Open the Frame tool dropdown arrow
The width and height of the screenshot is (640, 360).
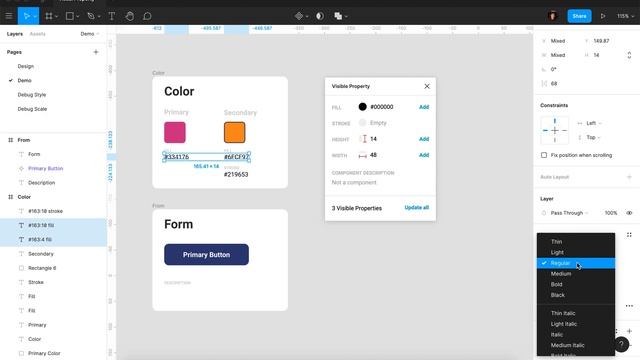coord(56,17)
